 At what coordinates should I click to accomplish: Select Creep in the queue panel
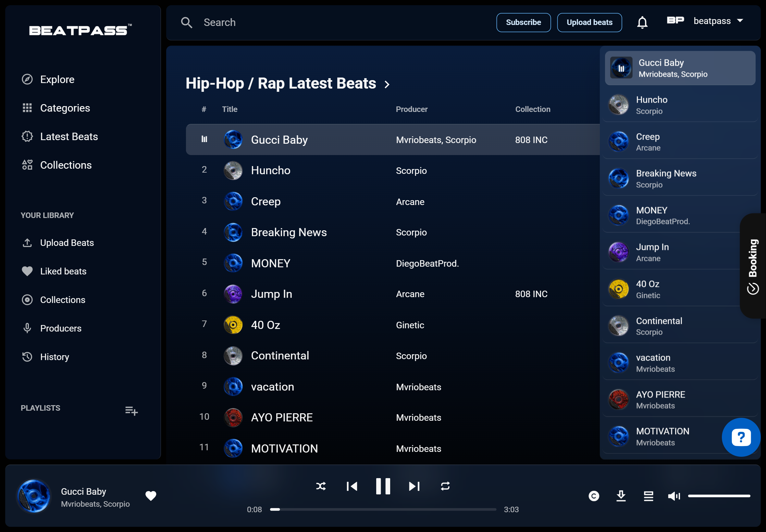[680, 142]
